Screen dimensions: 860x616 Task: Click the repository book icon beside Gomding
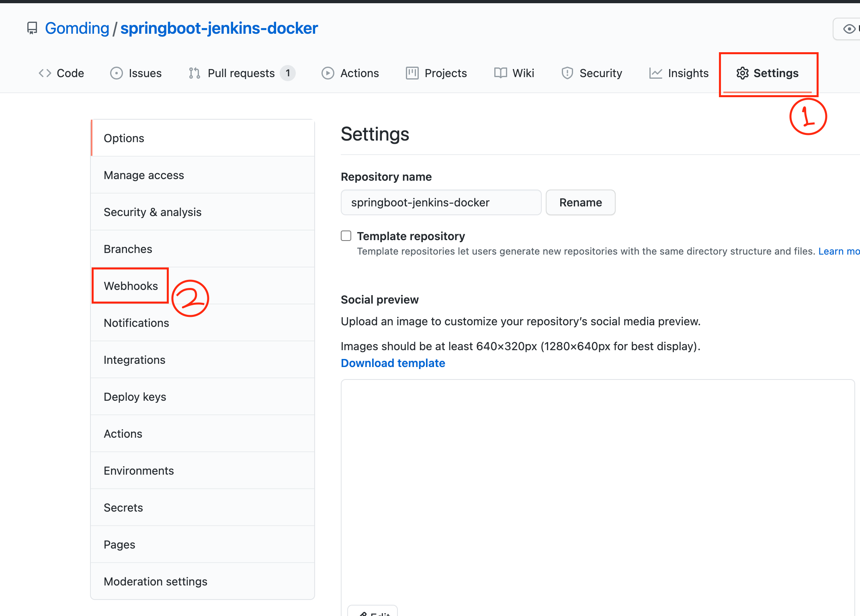[32, 28]
